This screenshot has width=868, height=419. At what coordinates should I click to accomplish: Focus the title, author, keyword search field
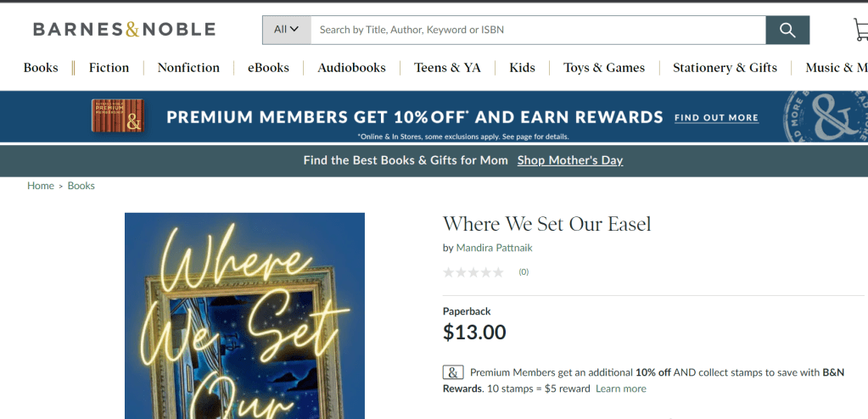[x=538, y=30]
